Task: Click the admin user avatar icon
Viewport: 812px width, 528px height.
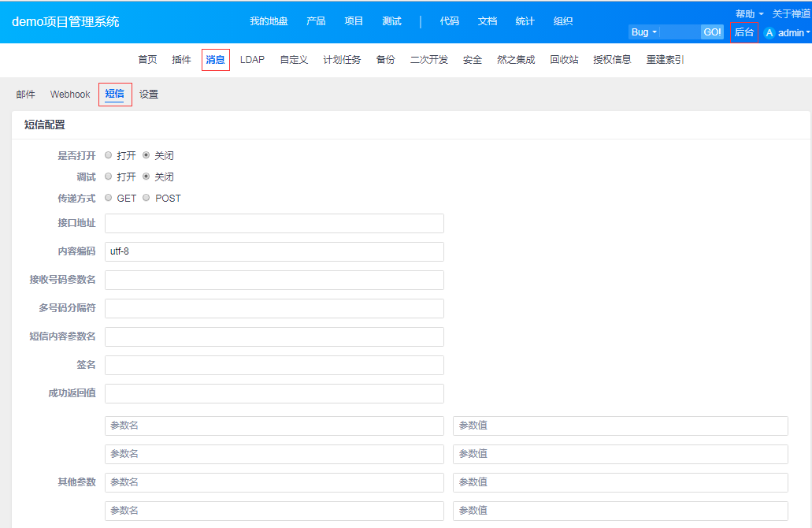Action: [x=769, y=32]
